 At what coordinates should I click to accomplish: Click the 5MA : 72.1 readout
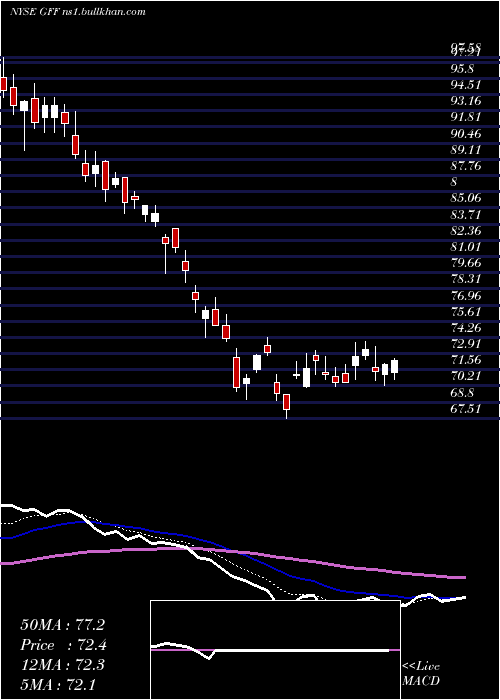pos(57,684)
